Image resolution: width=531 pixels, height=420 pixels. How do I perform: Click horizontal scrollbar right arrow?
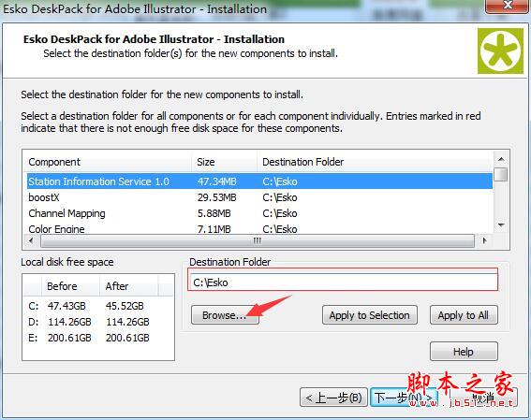coord(484,240)
